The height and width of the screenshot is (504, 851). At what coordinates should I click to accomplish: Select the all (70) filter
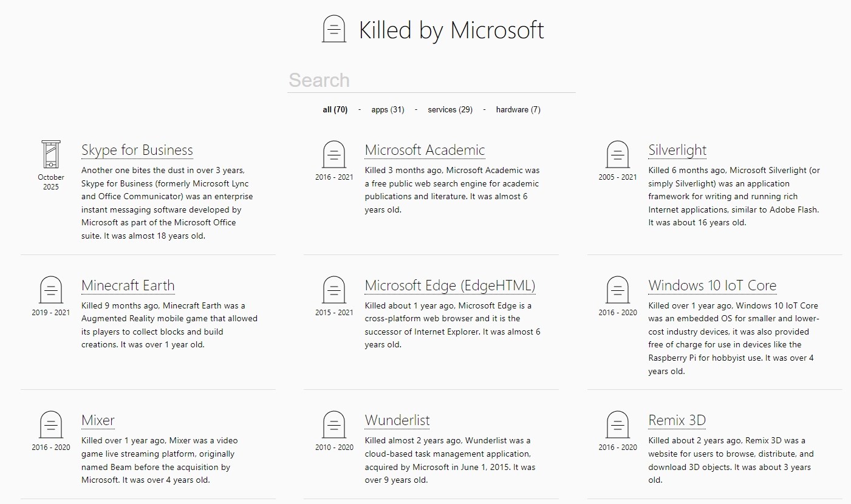point(335,110)
